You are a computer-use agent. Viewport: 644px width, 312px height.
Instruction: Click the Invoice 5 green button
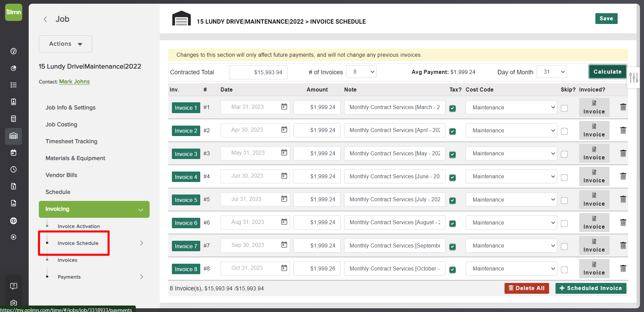[x=186, y=200]
